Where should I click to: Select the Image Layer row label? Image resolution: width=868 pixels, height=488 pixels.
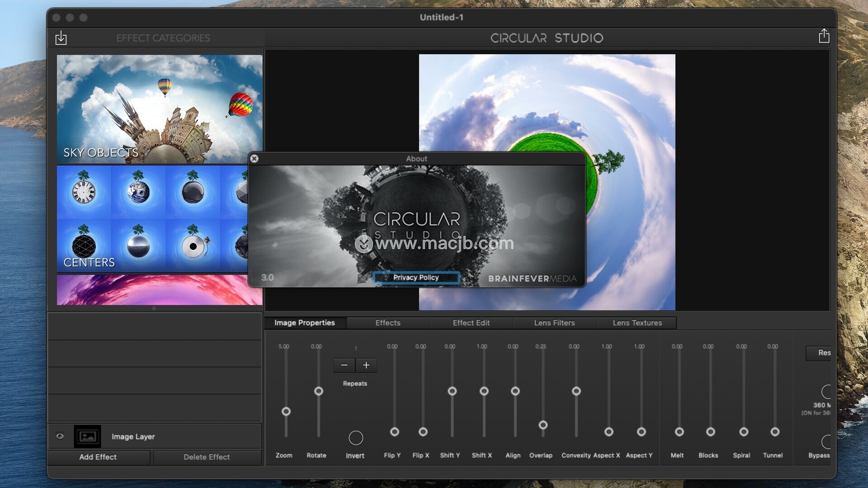coord(133,436)
